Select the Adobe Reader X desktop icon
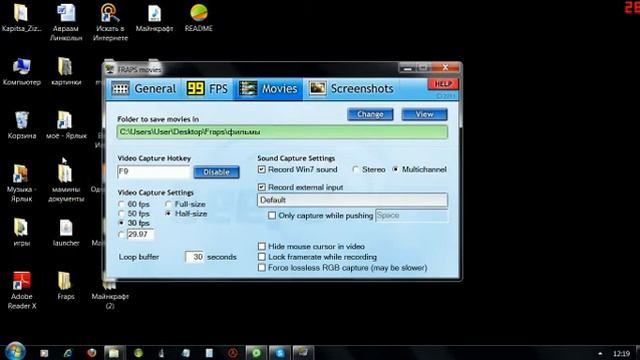Screen dimensions: 640x360 click(x=22, y=281)
